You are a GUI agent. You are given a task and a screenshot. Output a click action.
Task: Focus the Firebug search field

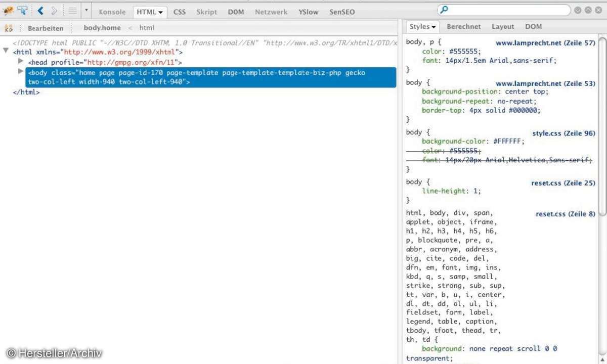pyautogui.click(x=504, y=10)
